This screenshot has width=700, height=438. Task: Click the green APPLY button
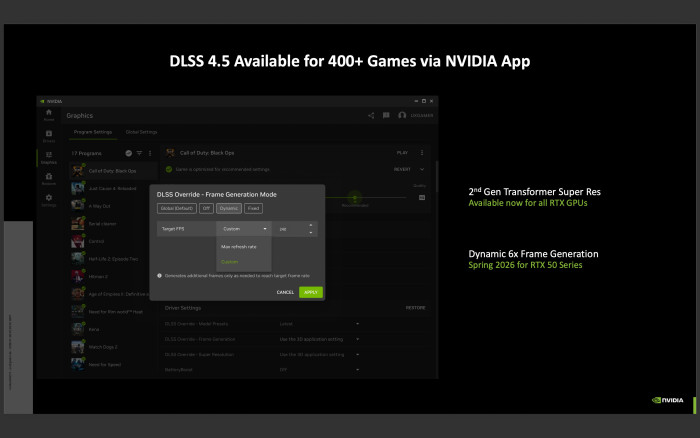coord(311,292)
